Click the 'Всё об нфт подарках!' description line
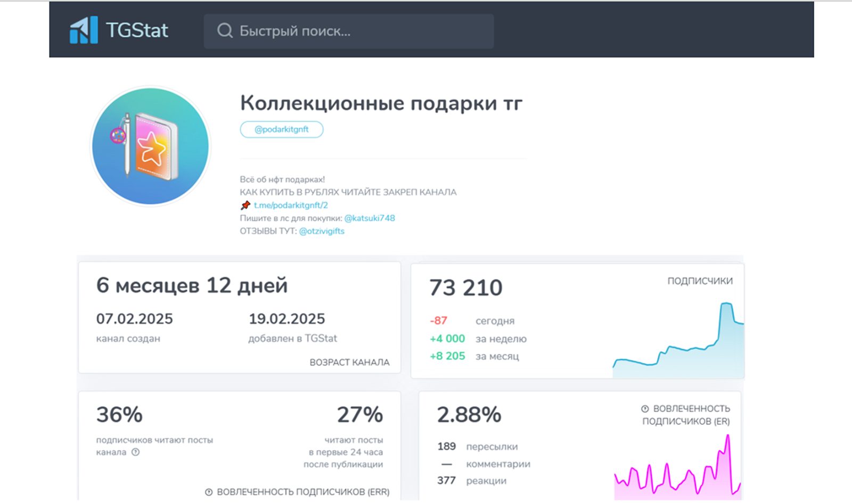The image size is (852, 504). pyautogui.click(x=282, y=179)
